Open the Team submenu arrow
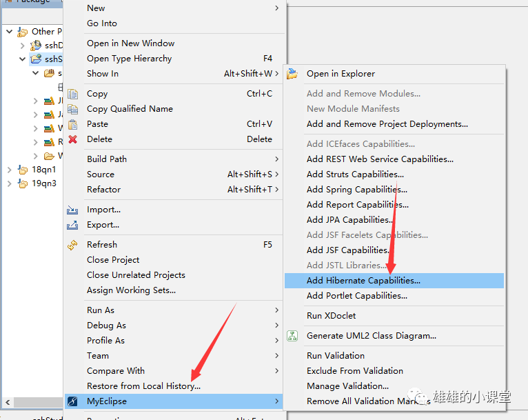528x420 pixels. (277, 356)
